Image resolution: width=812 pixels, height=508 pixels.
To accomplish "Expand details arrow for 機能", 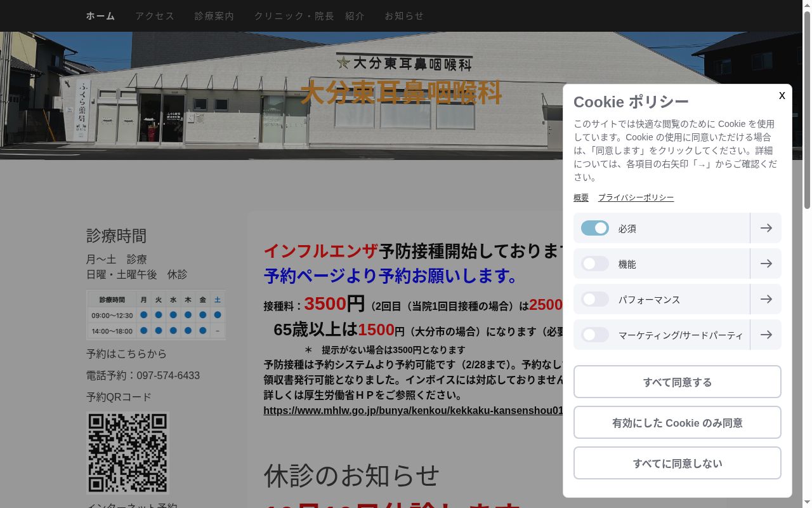I will (x=766, y=264).
